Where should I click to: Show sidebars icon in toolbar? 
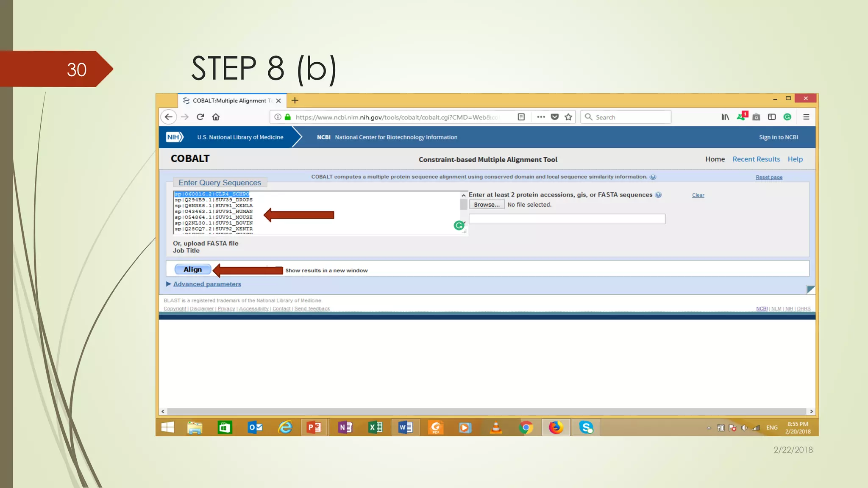[x=772, y=117]
